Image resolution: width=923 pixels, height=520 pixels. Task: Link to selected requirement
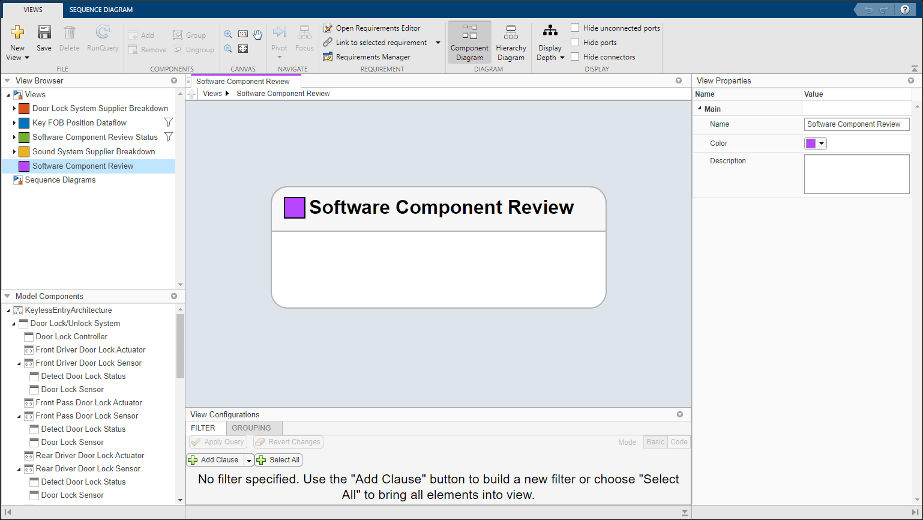375,42
